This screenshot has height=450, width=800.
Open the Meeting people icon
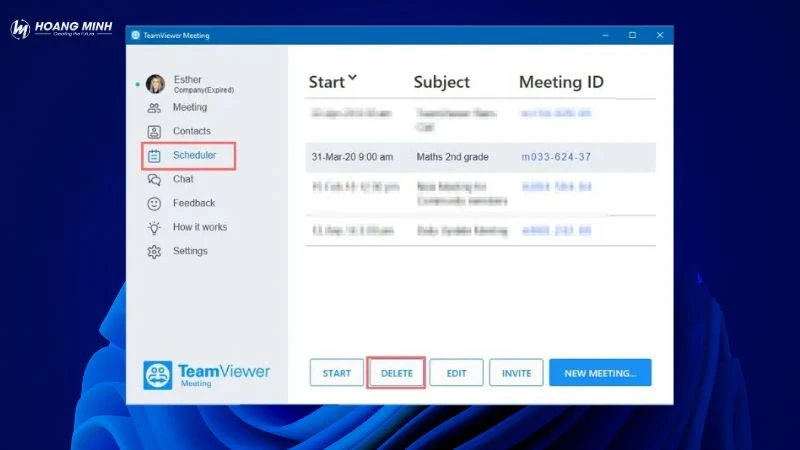click(154, 108)
